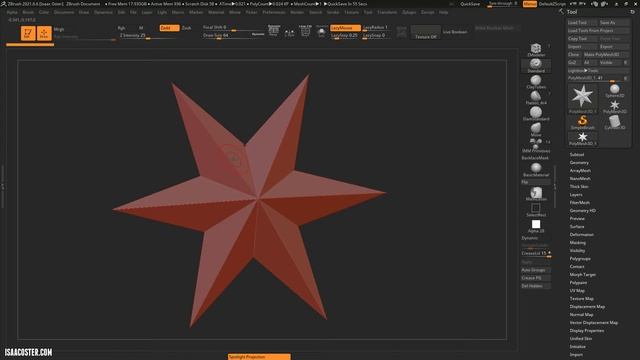The image size is (640, 360).
Task: Expand the Deformation section
Action: click(582, 235)
